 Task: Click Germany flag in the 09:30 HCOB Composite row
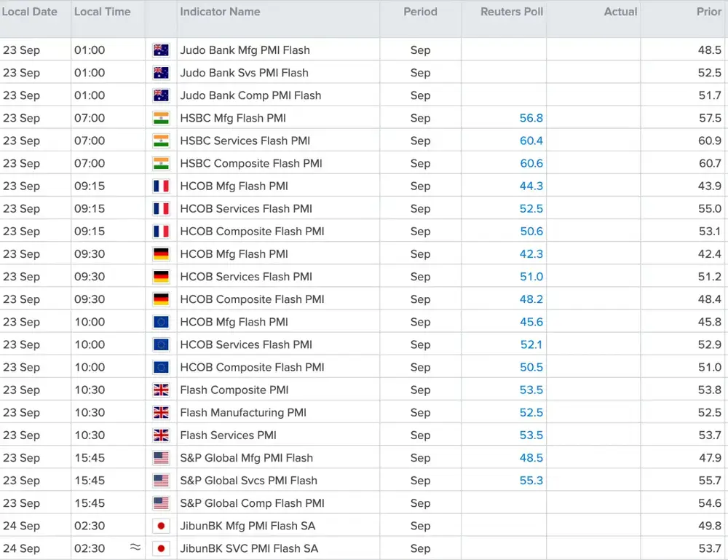161,299
